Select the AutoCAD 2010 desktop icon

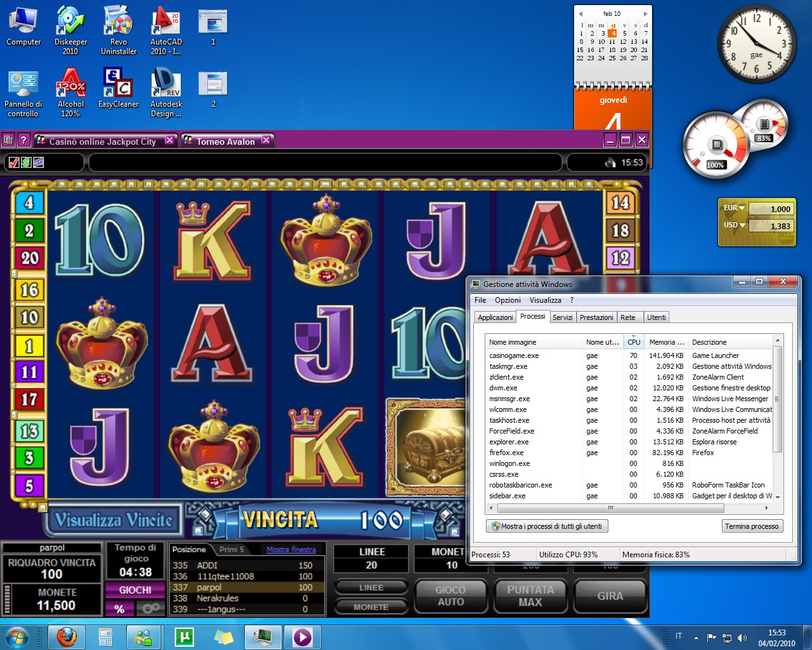[166, 30]
